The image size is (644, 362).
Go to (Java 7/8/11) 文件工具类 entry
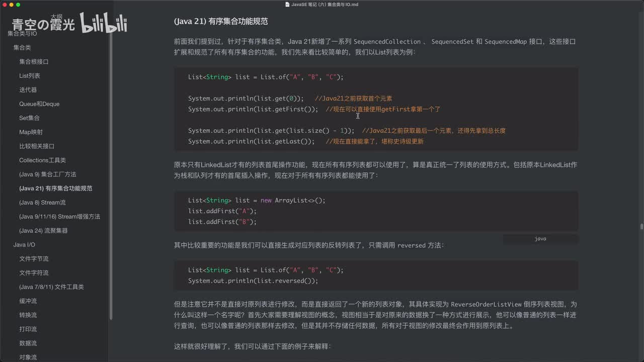tap(51, 287)
